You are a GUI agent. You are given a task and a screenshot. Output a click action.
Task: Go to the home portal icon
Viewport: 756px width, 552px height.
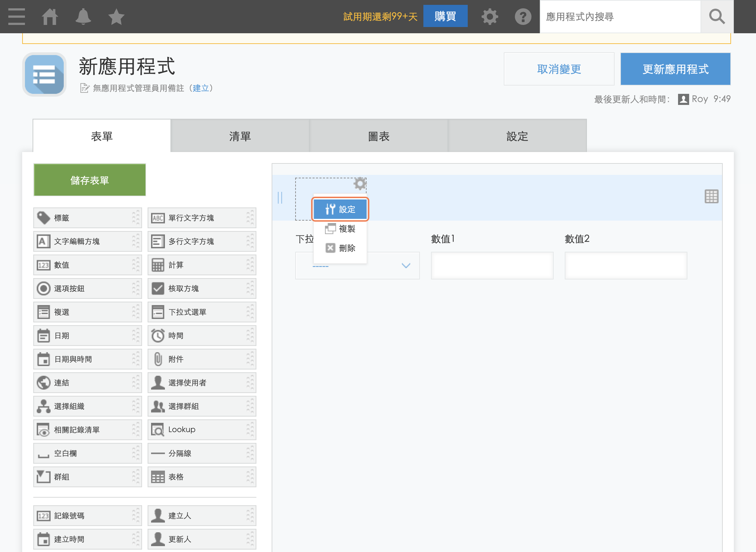50,17
